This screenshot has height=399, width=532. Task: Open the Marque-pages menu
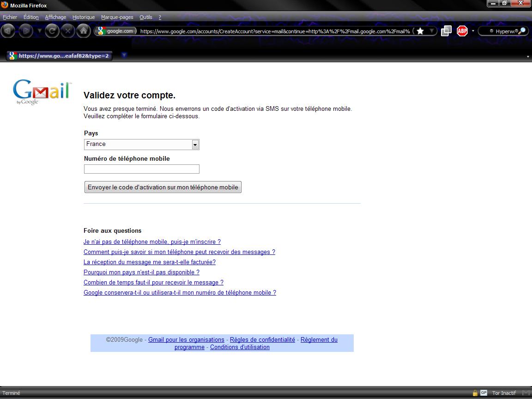click(x=117, y=17)
